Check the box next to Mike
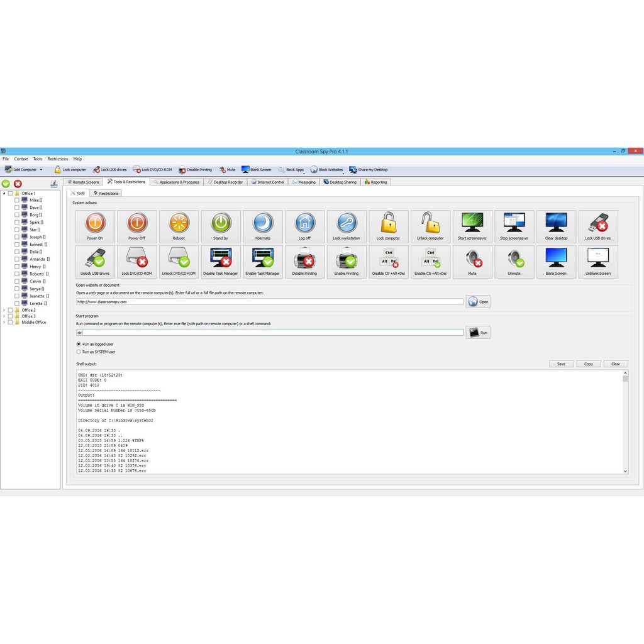 (x=17, y=200)
